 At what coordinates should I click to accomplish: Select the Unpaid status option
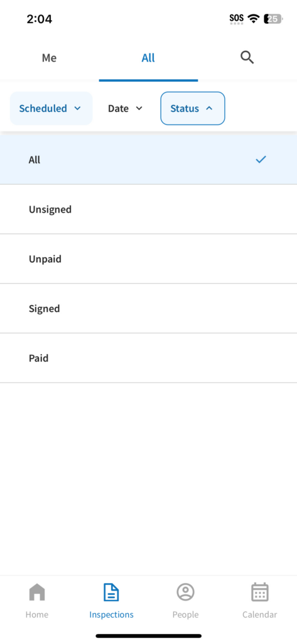(148, 259)
